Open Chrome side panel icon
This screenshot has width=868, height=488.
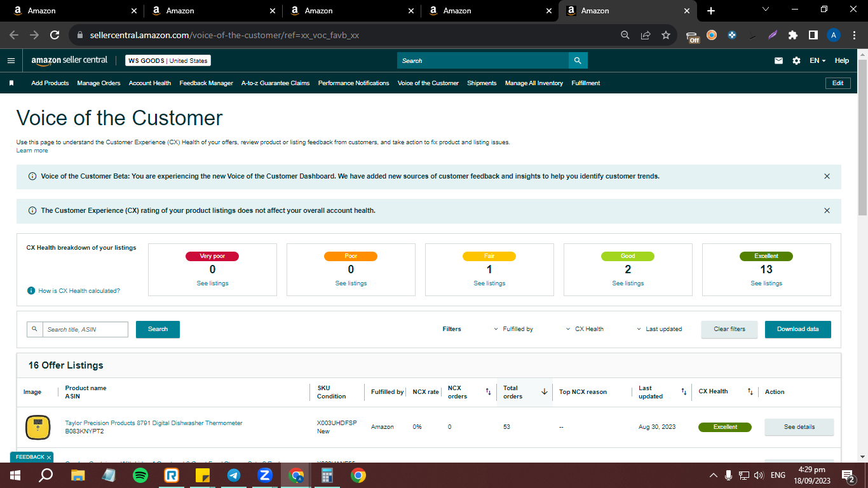813,35
